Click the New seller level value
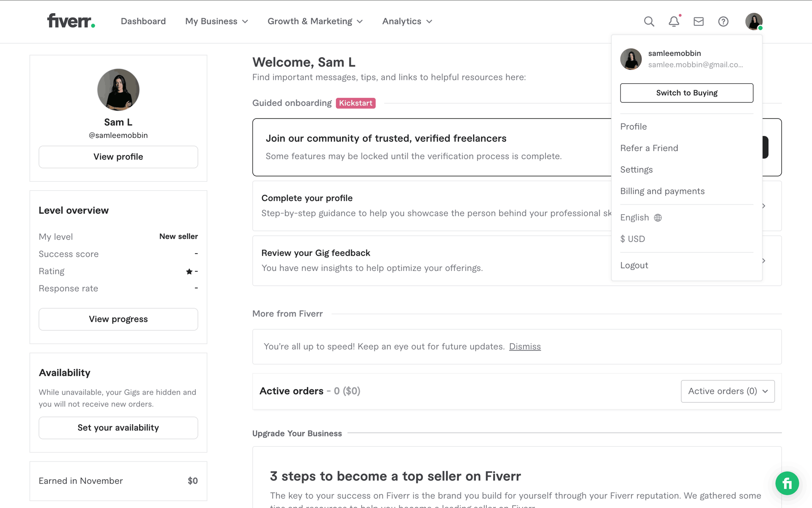Viewport: 812px width, 508px height. [x=178, y=237]
